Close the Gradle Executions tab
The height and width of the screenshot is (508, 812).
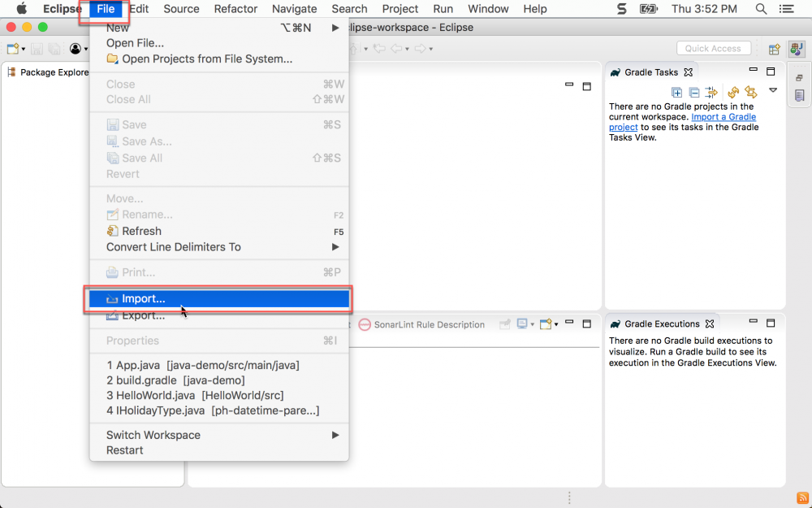tap(710, 323)
